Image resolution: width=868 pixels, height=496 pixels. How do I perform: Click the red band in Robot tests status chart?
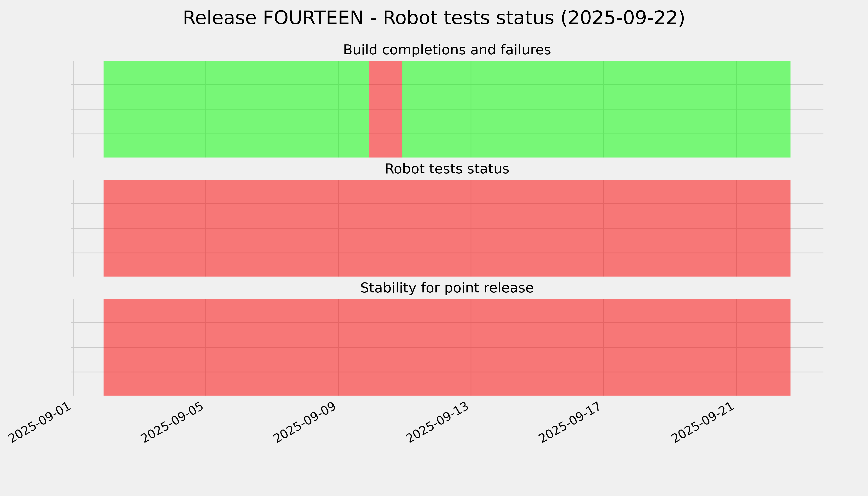click(x=447, y=228)
